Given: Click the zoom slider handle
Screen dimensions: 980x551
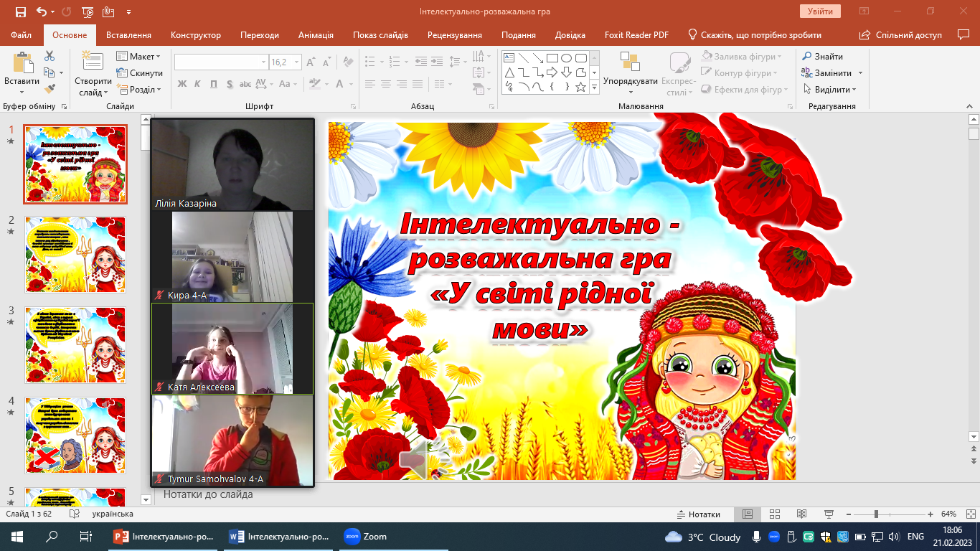Looking at the screenshot, I should coord(876,514).
